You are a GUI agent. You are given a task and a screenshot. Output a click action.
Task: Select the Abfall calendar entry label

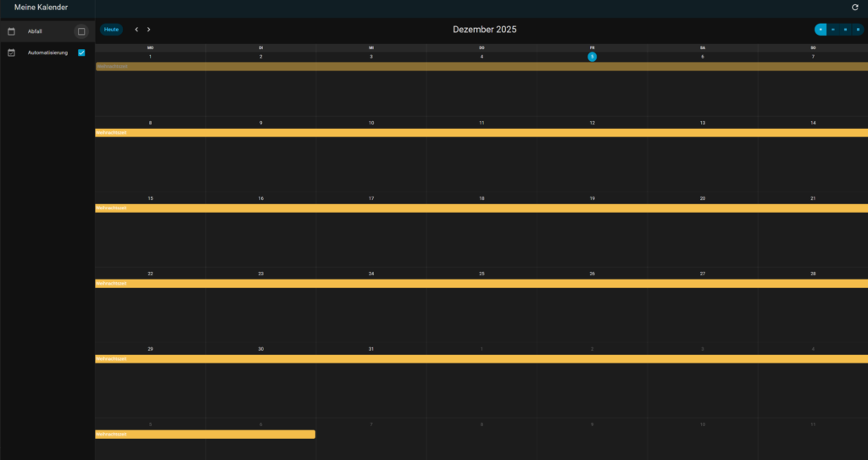pyautogui.click(x=35, y=31)
